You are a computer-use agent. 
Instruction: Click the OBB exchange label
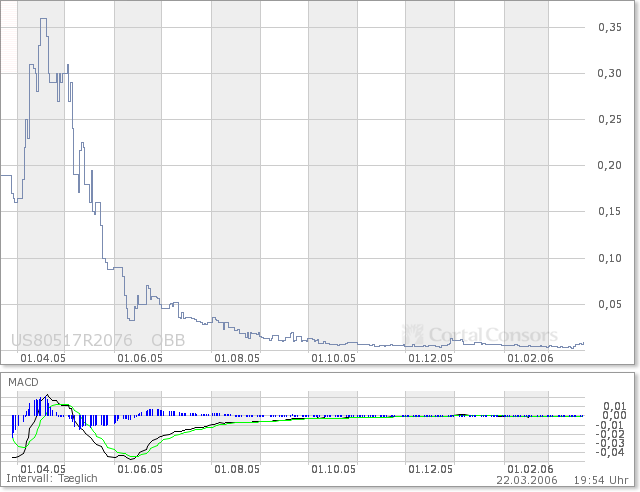pos(167,340)
